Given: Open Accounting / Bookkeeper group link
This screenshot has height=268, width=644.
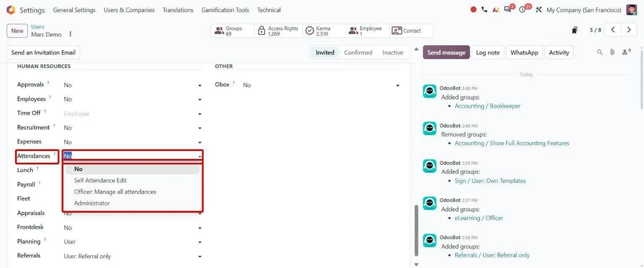Looking at the screenshot, I should pyautogui.click(x=488, y=106).
